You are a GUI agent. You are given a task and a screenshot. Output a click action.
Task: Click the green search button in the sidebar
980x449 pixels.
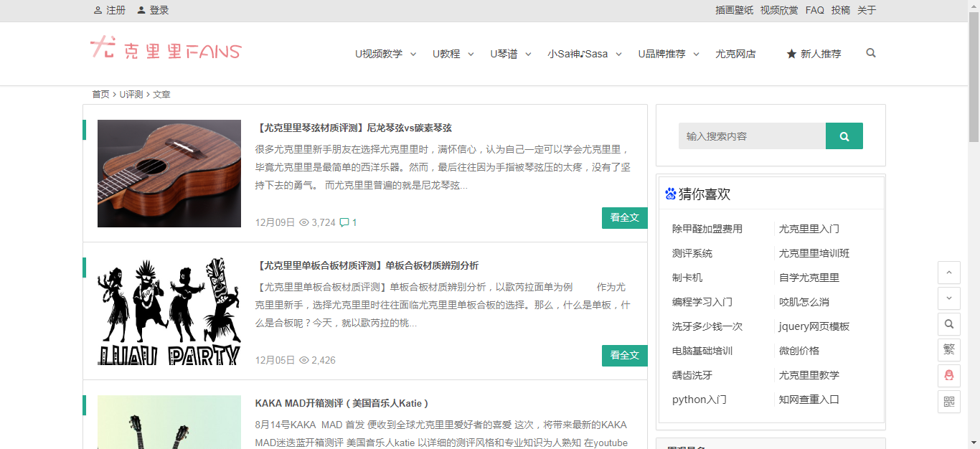[x=844, y=136]
